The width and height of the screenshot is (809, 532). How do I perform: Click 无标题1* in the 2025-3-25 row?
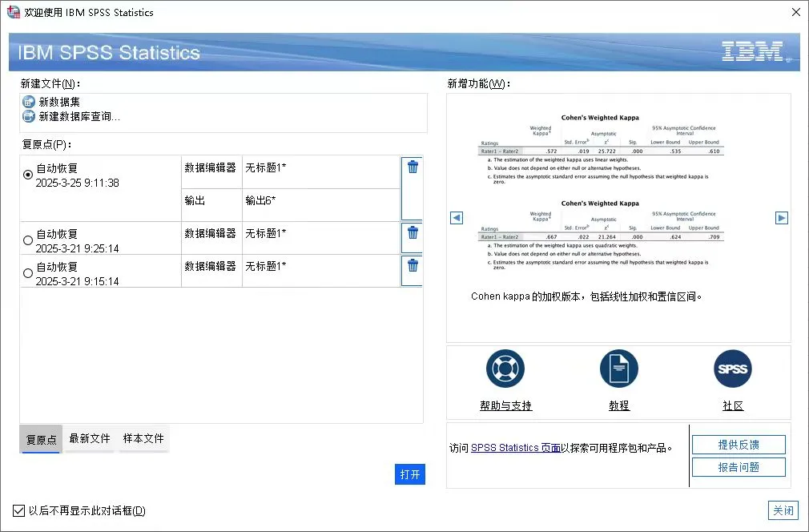click(321, 171)
